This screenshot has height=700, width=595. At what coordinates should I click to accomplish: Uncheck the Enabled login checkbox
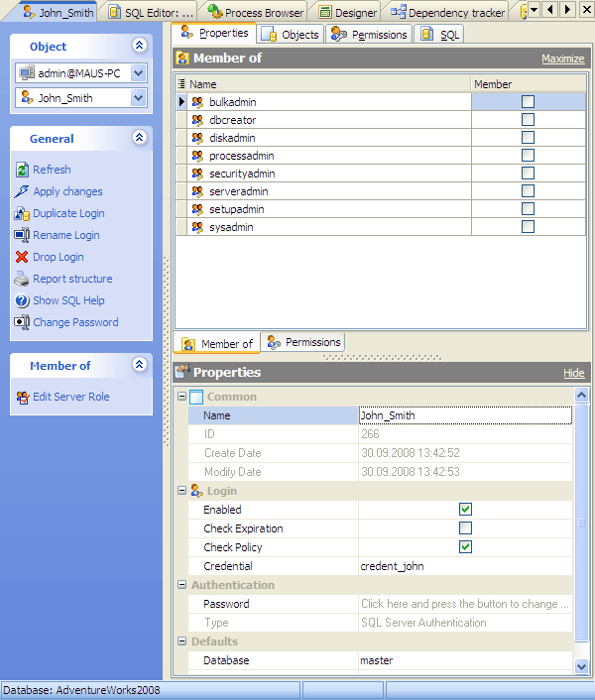tap(465, 510)
